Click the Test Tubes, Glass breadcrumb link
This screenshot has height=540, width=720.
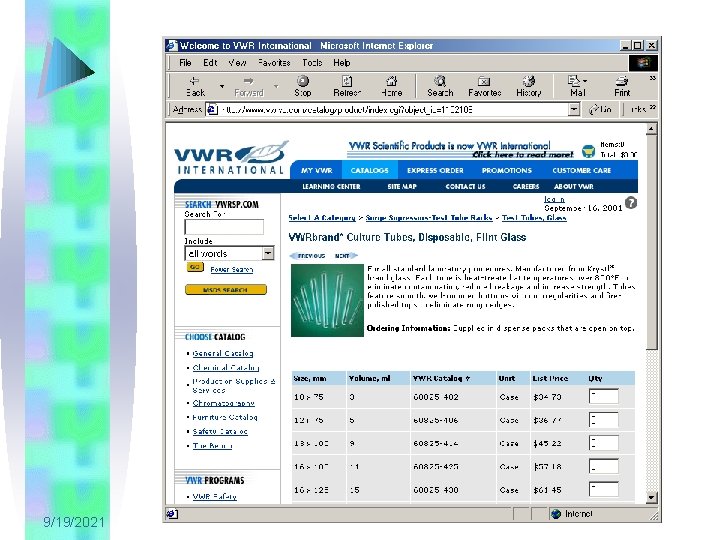coord(534,218)
